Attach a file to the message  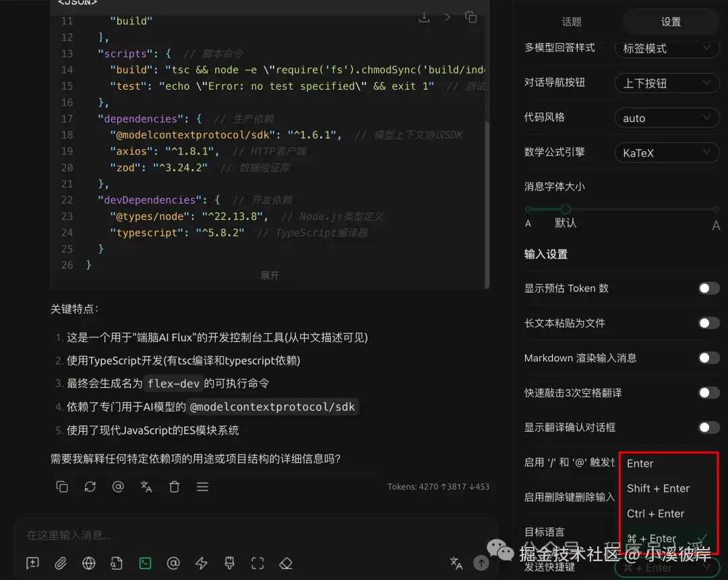pyautogui.click(x=61, y=563)
